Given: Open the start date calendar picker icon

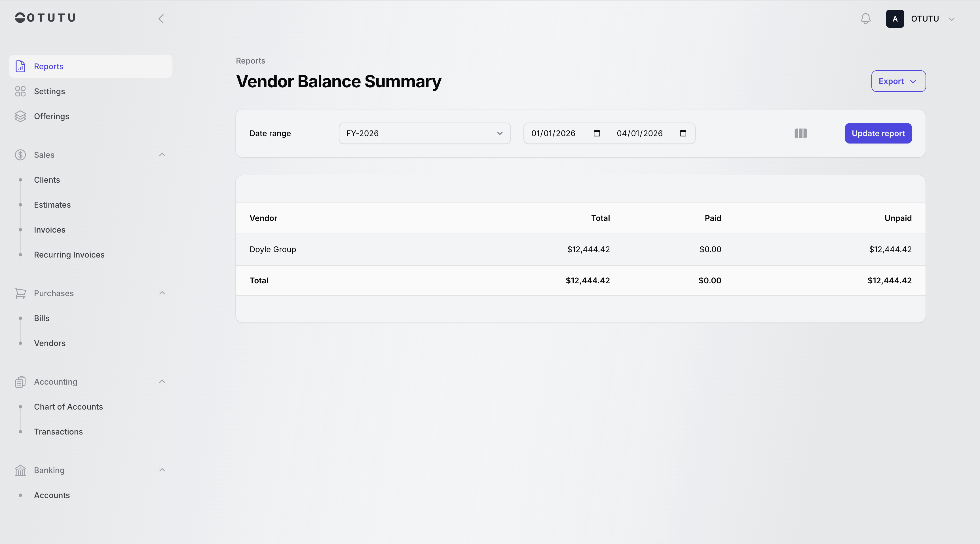Looking at the screenshot, I should click(597, 133).
